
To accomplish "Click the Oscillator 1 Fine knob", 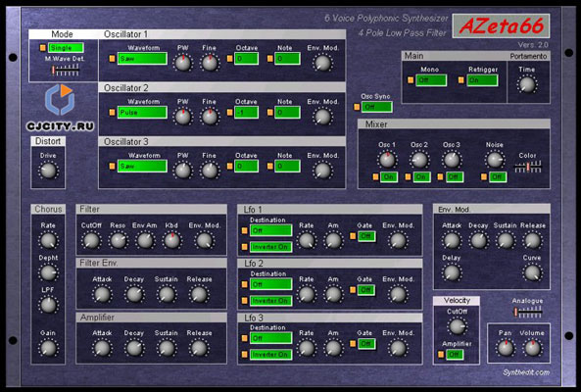I will [x=210, y=63].
